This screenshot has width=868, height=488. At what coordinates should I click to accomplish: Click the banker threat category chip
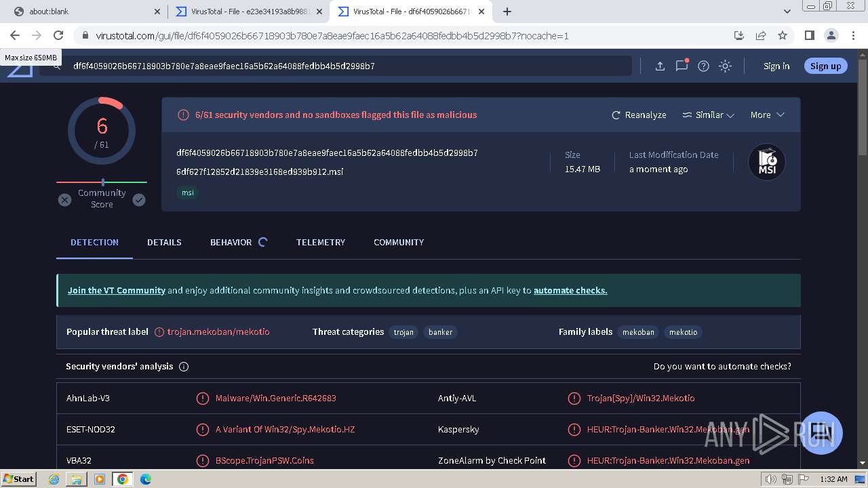[440, 333]
